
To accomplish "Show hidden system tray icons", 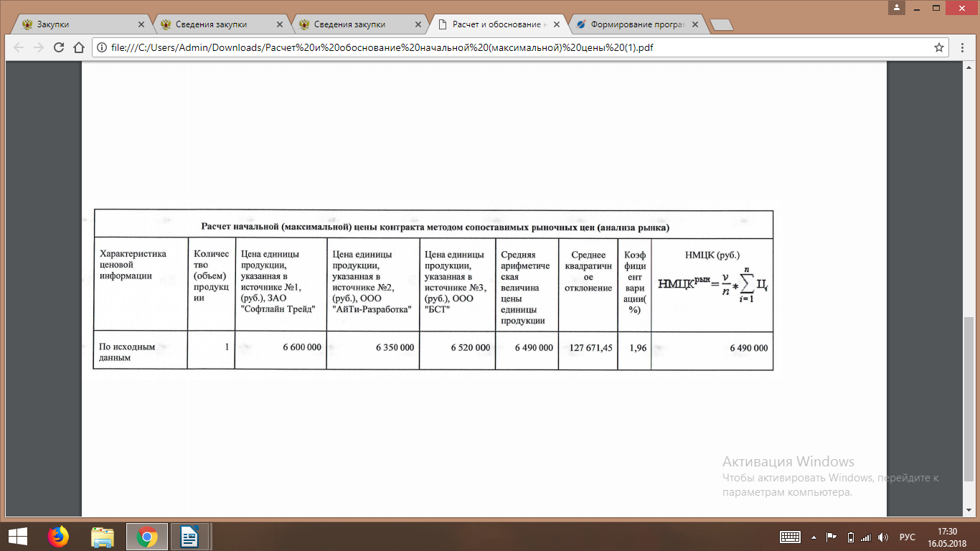I will (x=814, y=537).
